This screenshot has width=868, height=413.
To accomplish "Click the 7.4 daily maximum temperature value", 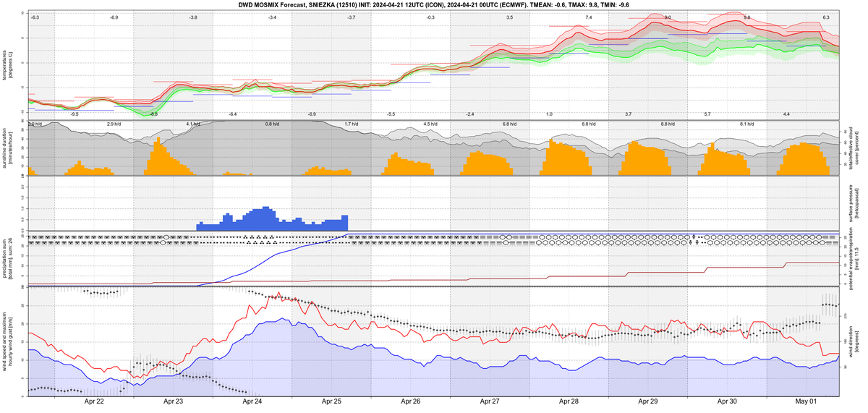I will click(589, 17).
